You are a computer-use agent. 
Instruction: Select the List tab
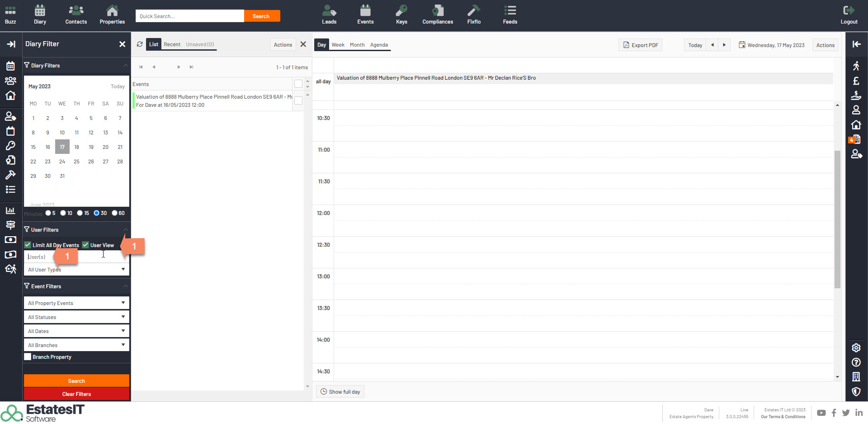click(154, 44)
